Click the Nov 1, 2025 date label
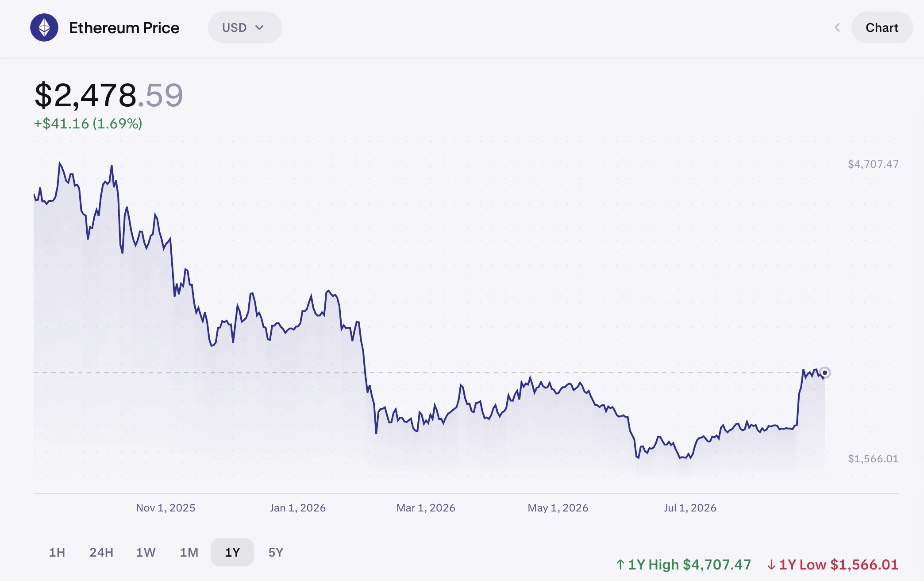 point(166,508)
